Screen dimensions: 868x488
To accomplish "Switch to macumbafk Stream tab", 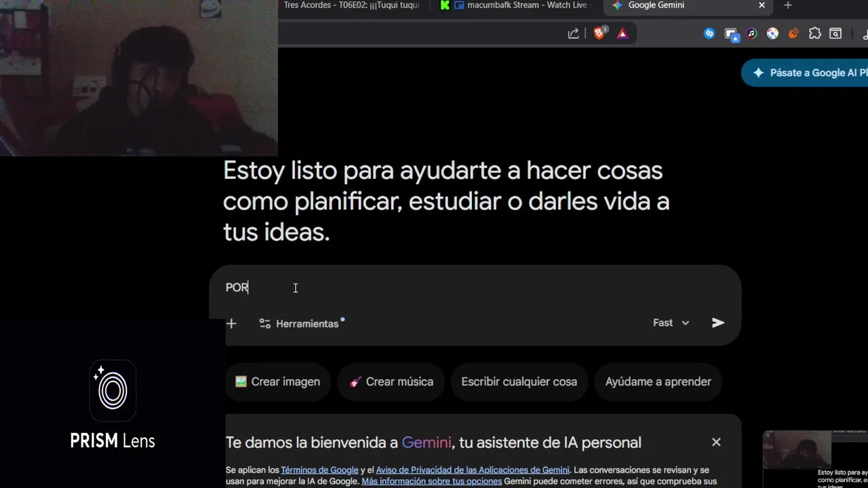I will (x=515, y=5).
